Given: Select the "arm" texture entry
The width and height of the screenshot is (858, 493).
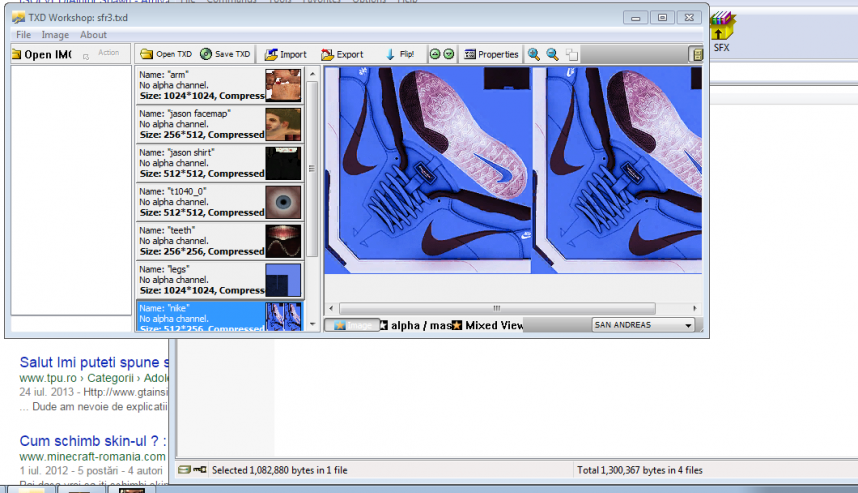Looking at the screenshot, I should (219, 85).
